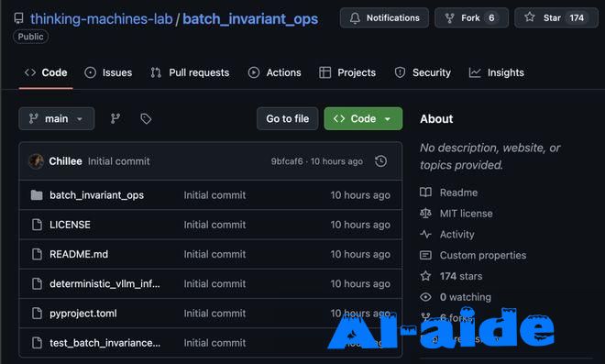
Task: Click the file icon beside test_batch_invariance...
Action: 37,343
